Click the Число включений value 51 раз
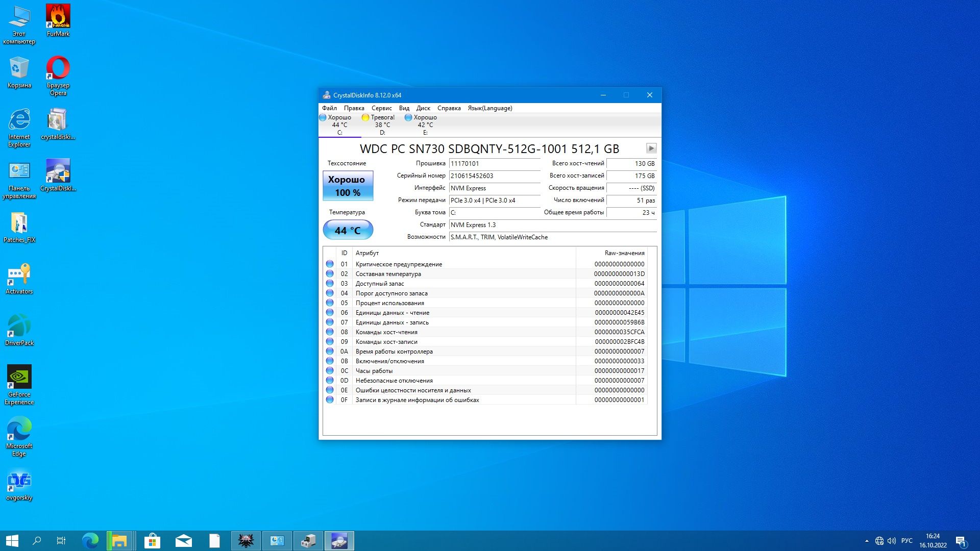The height and width of the screenshot is (551, 980). (631, 201)
